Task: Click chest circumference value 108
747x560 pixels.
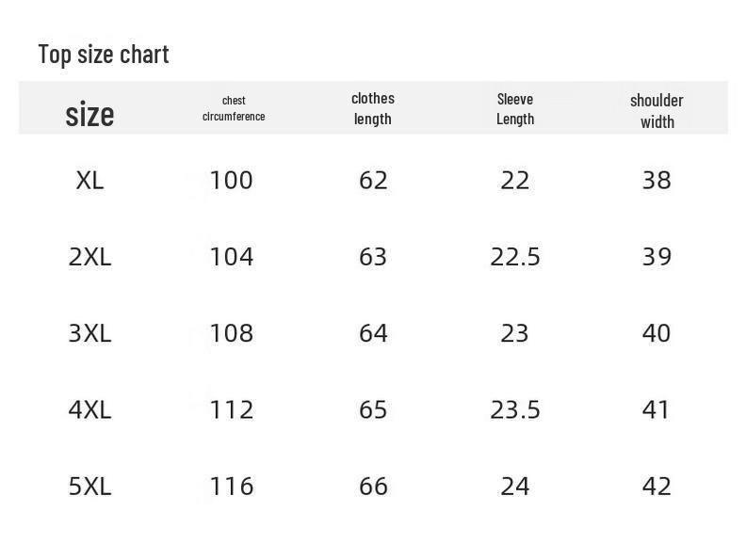Action: coord(231,332)
